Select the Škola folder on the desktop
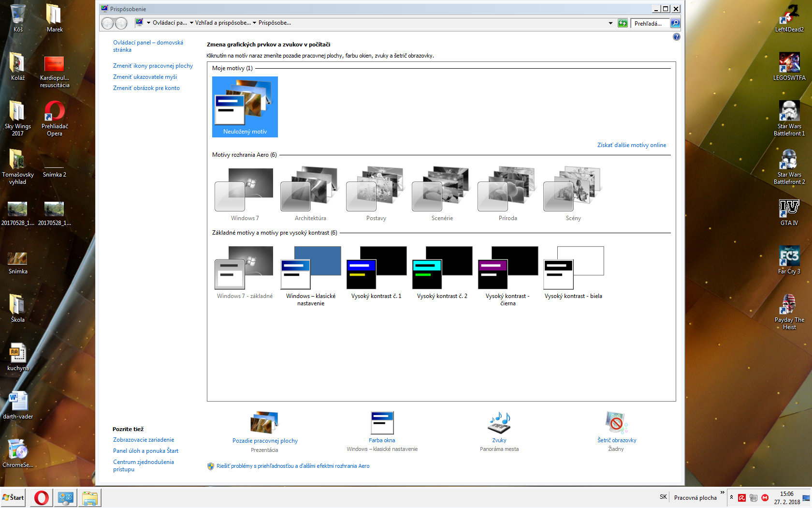Screen dimensions: 812x508 click(18, 308)
